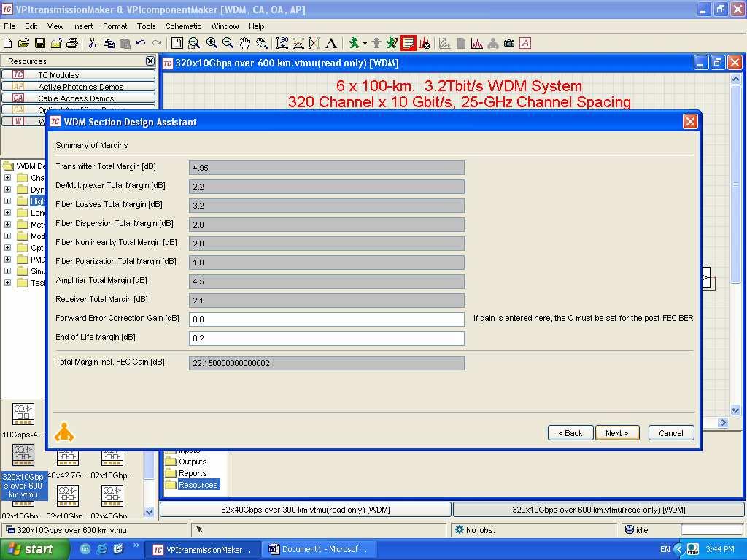This screenshot has height=560, width=747.
Task: Launch Internet Explorer from quick launch
Action: [x=102, y=549]
